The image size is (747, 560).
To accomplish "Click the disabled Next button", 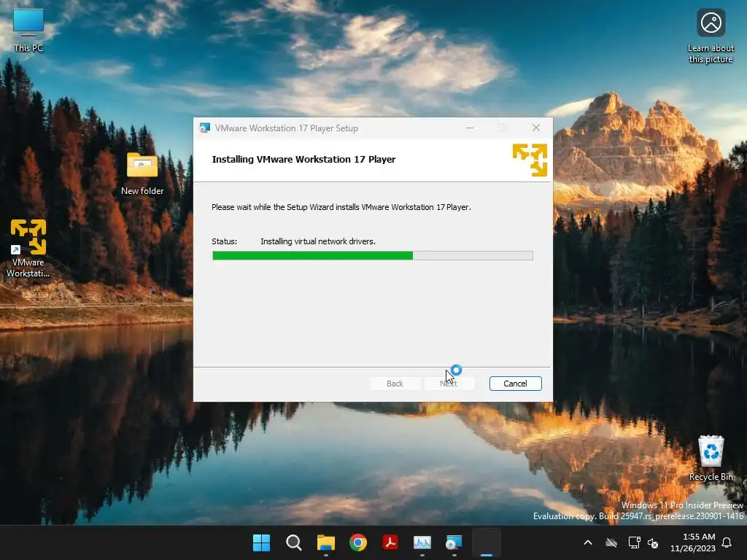I will (x=449, y=384).
